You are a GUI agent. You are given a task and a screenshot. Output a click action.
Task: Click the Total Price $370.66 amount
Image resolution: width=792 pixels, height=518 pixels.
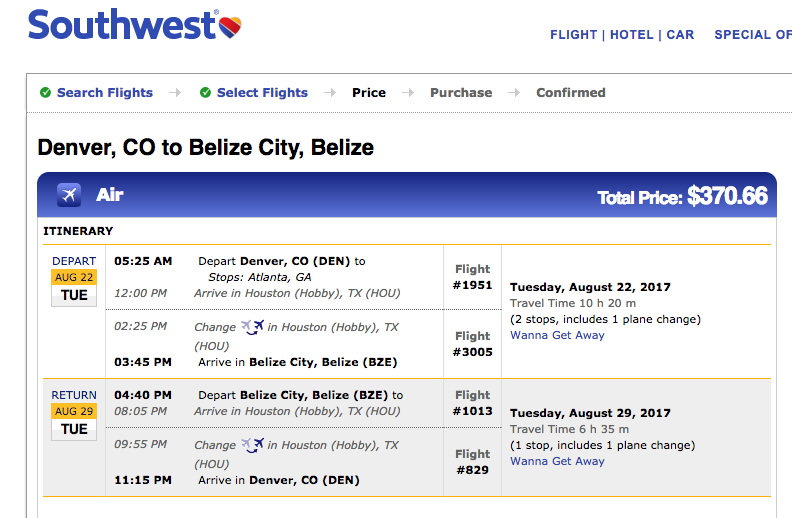pos(727,196)
